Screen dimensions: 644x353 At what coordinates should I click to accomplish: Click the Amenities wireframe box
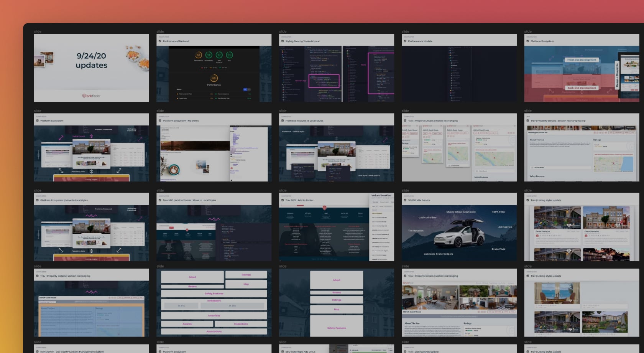click(214, 316)
